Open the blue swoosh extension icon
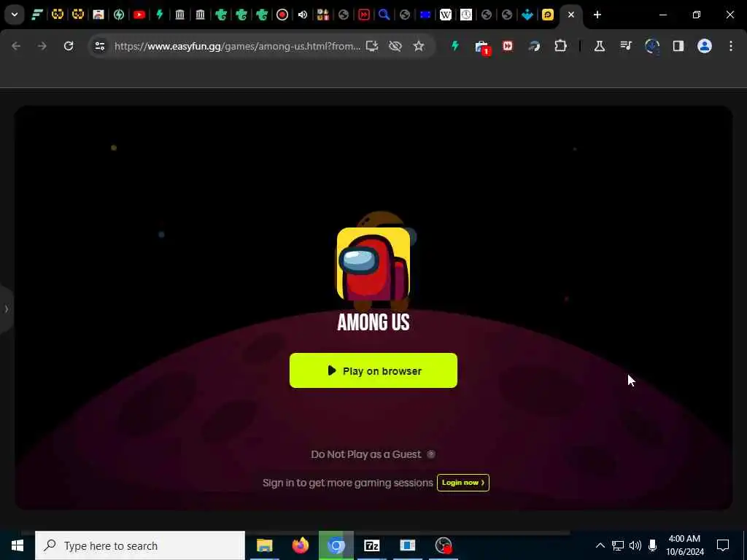 [534, 46]
